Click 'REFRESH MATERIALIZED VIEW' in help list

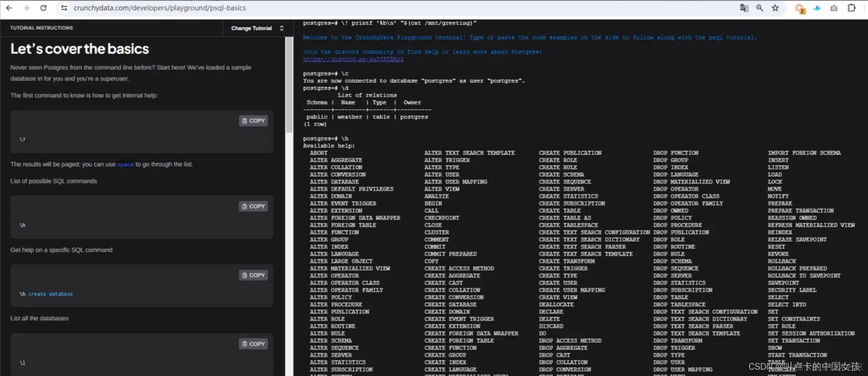811,225
